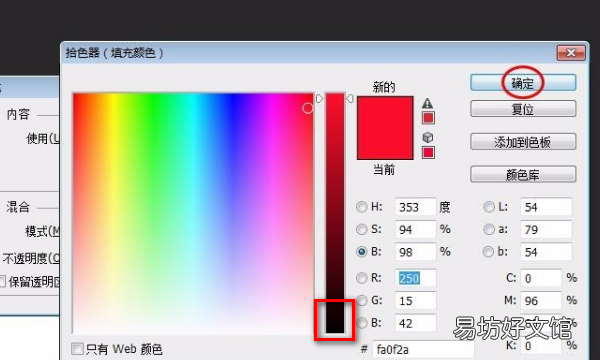600x360 pixels.
Task: Open the 颜色库 color libraries button
Action: click(x=523, y=174)
